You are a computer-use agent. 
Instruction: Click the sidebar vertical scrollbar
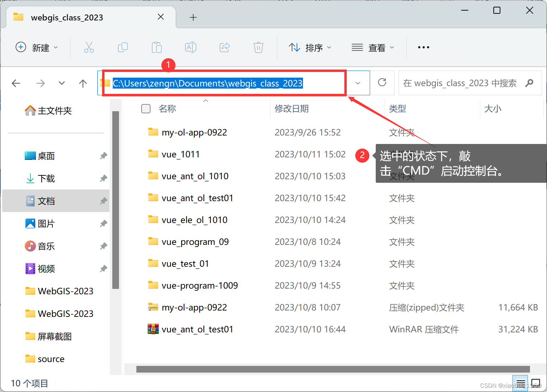tap(115, 200)
